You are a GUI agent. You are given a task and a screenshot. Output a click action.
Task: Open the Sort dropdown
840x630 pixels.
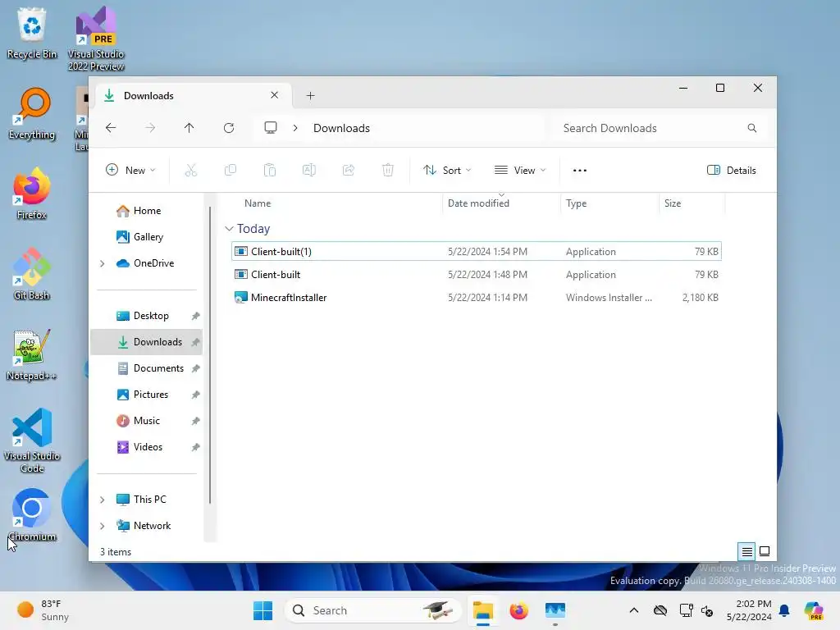tap(447, 171)
